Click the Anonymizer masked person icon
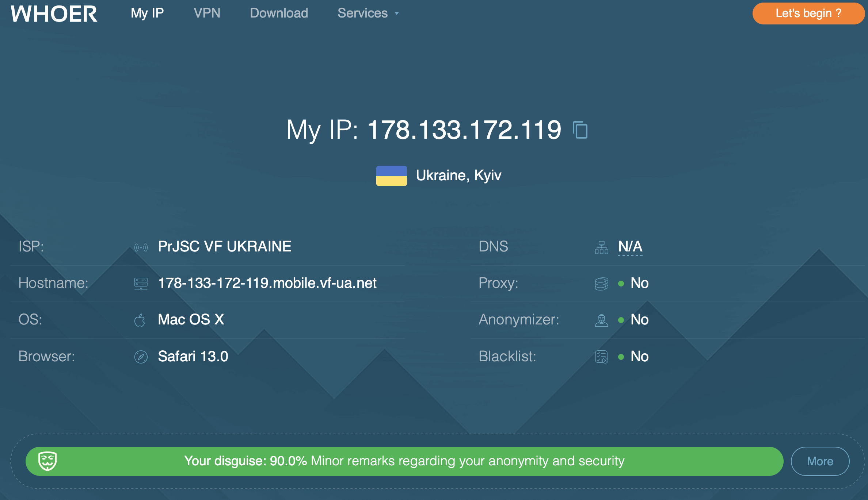This screenshot has width=868, height=500. pos(601,320)
